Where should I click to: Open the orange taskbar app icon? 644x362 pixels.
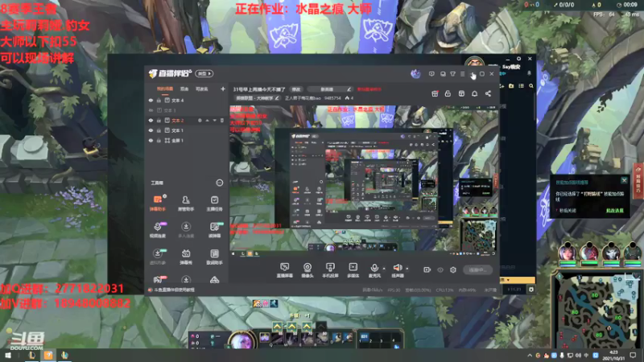point(48,356)
